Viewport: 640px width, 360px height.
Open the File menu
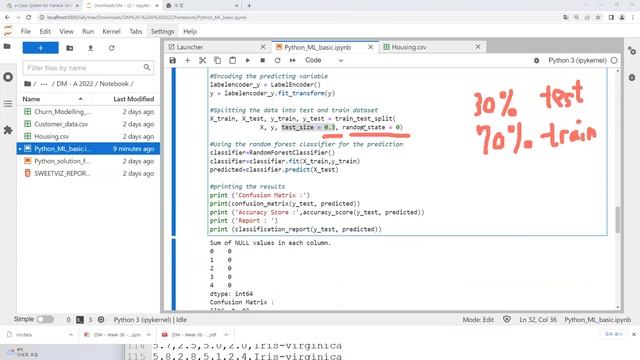pyautogui.click(x=26, y=31)
